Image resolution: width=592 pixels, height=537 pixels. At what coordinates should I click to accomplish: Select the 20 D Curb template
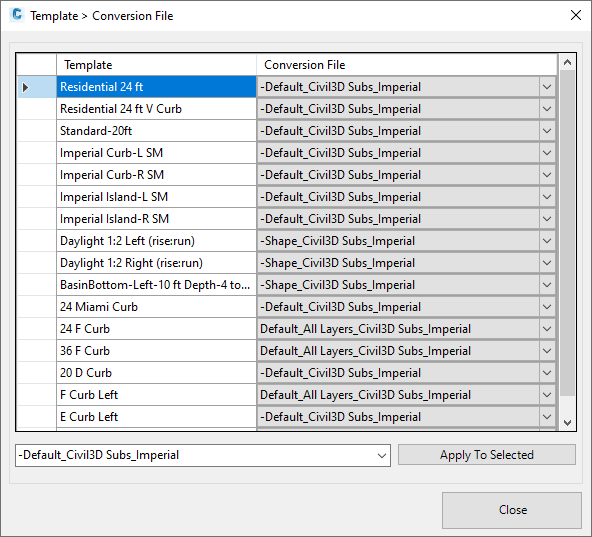click(x=156, y=373)
